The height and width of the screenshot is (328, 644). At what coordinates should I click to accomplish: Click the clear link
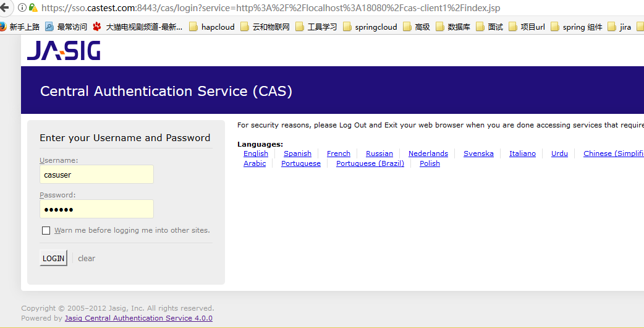(x=87, y=259)
